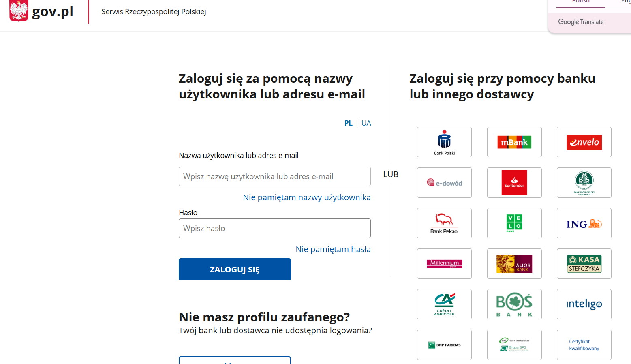Select Kasa Stefczyka provider
This screenshot has height=364, width=631.
coord(584,263)
